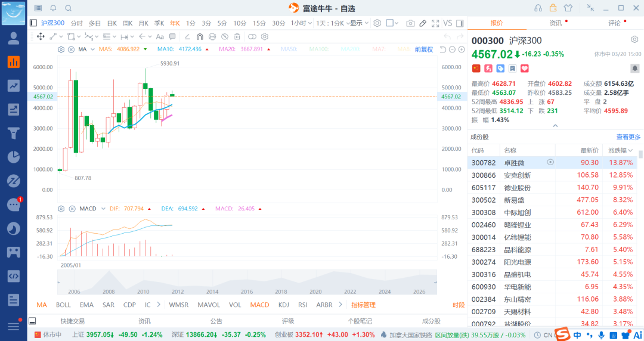Open the funnel stock screener sidebar icon
Screen dimensions: 644x341
click(14, 133)
